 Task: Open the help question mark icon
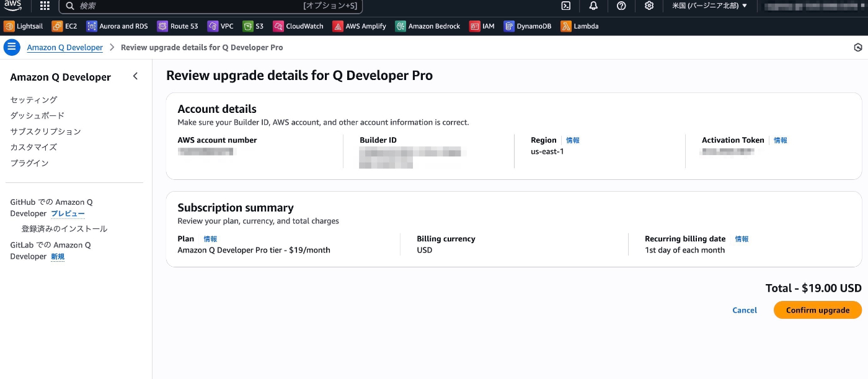[621, 6]
